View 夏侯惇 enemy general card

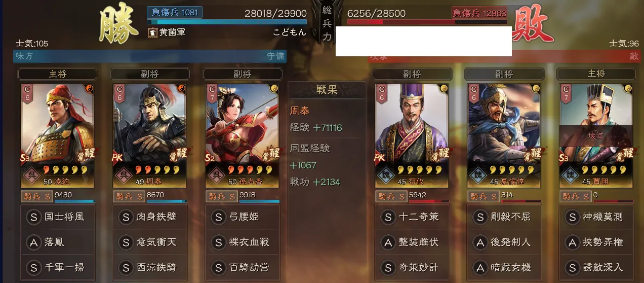pyautogui.click(x=504, y=135)
